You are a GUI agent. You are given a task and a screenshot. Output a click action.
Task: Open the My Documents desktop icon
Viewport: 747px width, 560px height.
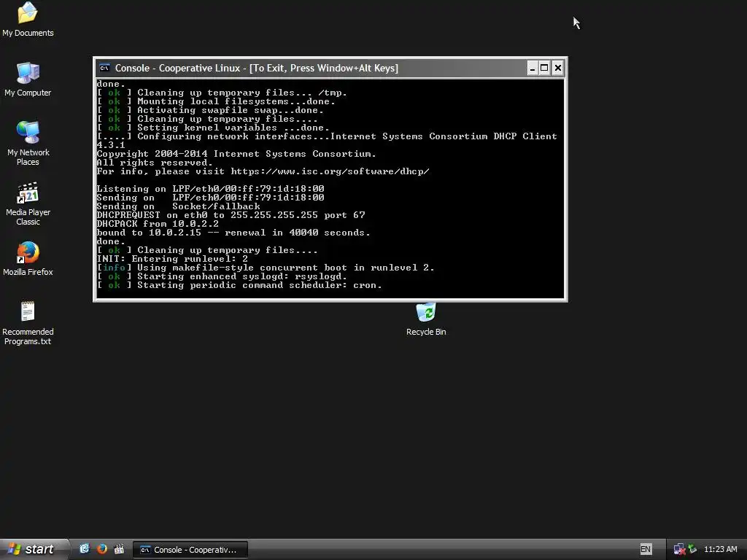[x=28, y=20]
